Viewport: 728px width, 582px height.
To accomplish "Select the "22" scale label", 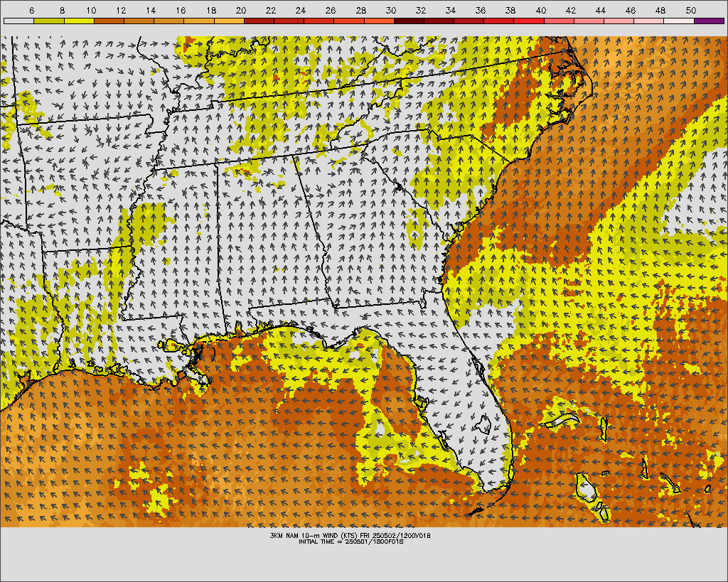I will pos(271,10).
